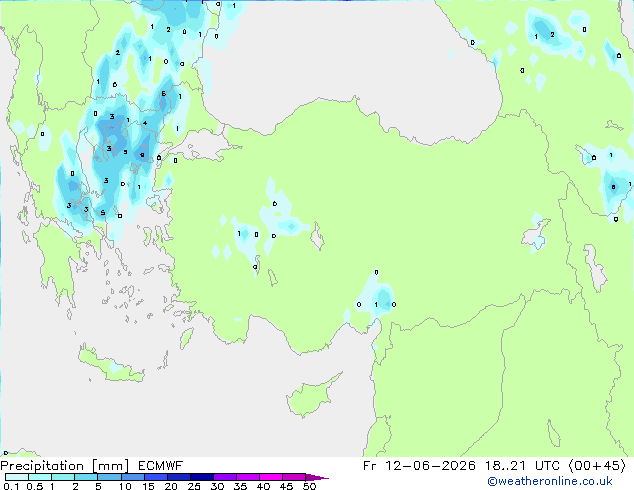Image resolution: width=634 pixels, height=490 pixels.
Task: Click the '25' legend scale label
Action: (194, 486)
